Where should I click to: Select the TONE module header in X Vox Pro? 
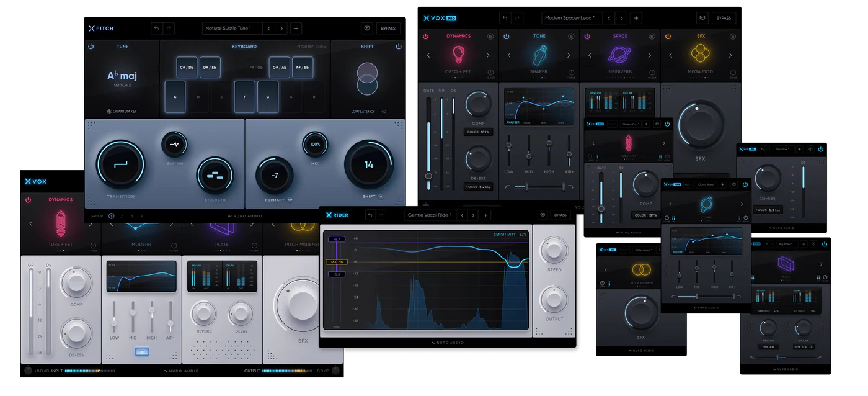(x=539, y=35)
